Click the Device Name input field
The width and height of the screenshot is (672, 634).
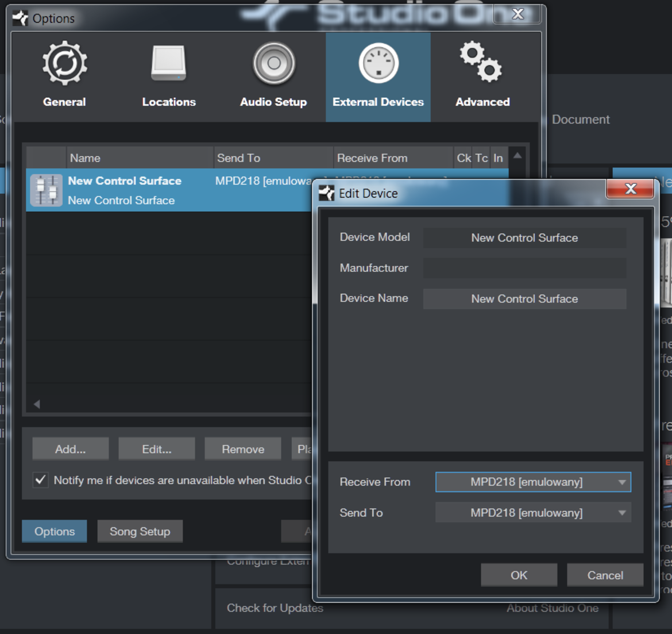click(x=524, y=298)
